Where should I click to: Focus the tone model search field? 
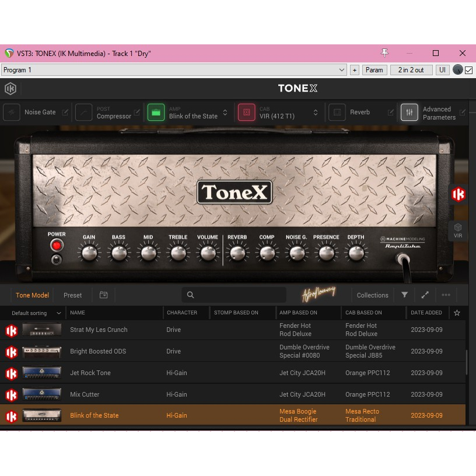click(x=234, y=295)
